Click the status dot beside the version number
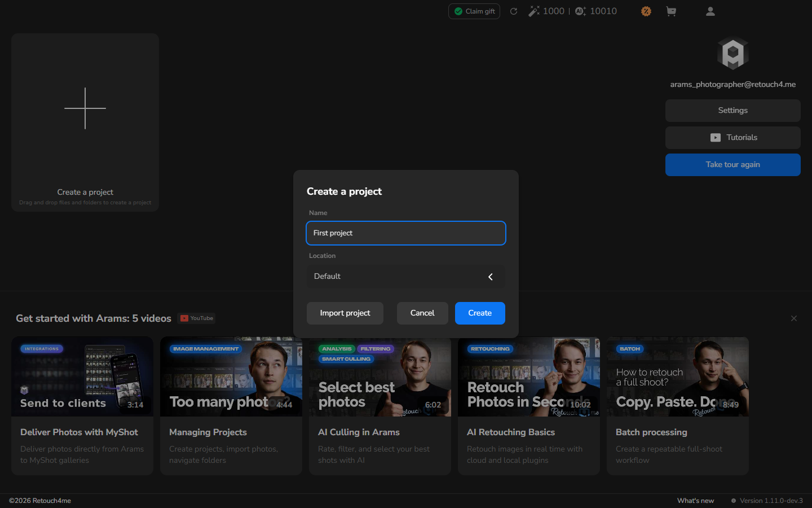812x508 pixels. pos(734,501)
